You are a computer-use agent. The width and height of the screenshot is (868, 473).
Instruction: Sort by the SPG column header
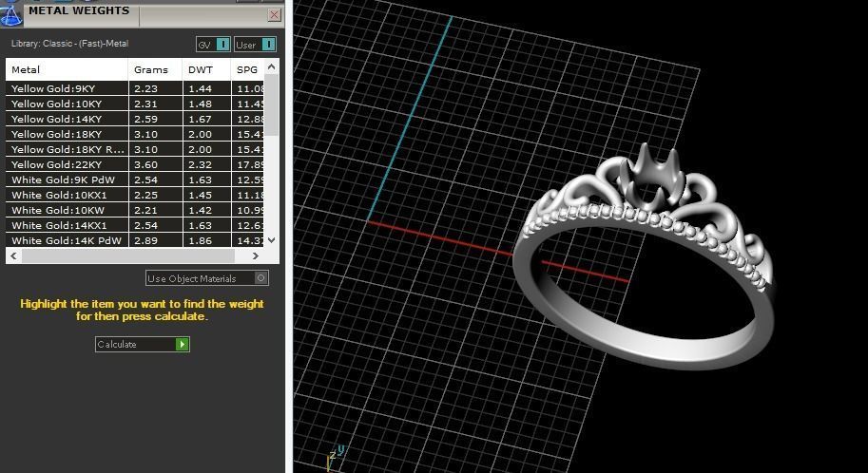247,69
